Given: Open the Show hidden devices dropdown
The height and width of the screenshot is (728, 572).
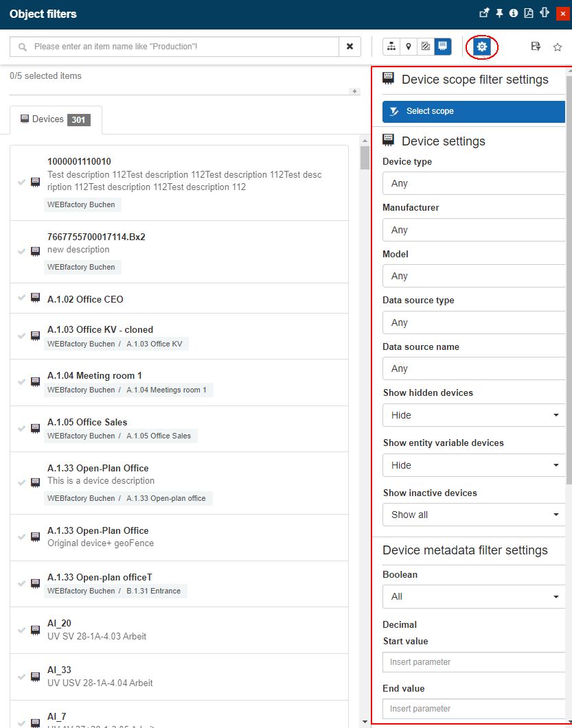Looking at the screenshot, I should tap(473, 415).
